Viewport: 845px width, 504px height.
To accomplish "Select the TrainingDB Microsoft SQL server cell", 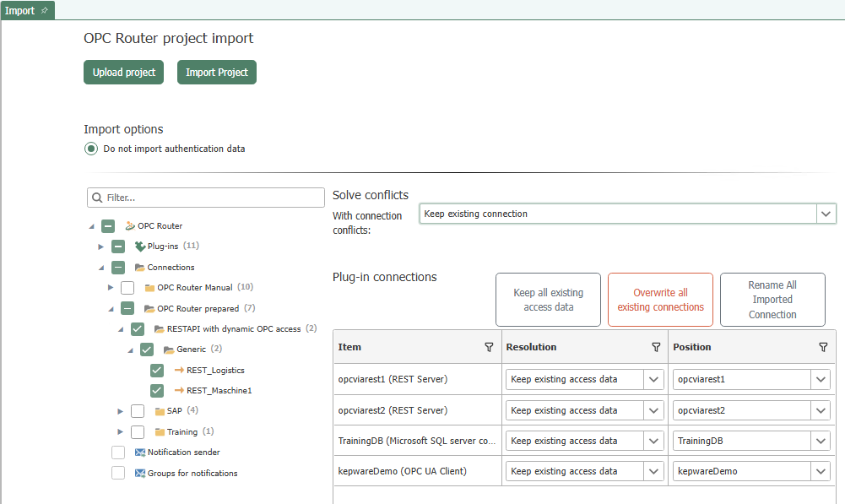I will [x=418, y=441].
